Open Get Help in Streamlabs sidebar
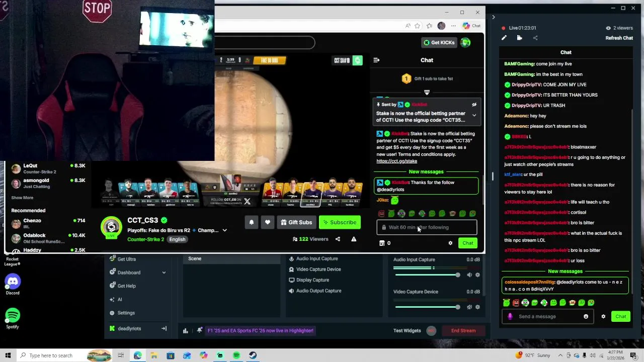 [x=126, y=286]
